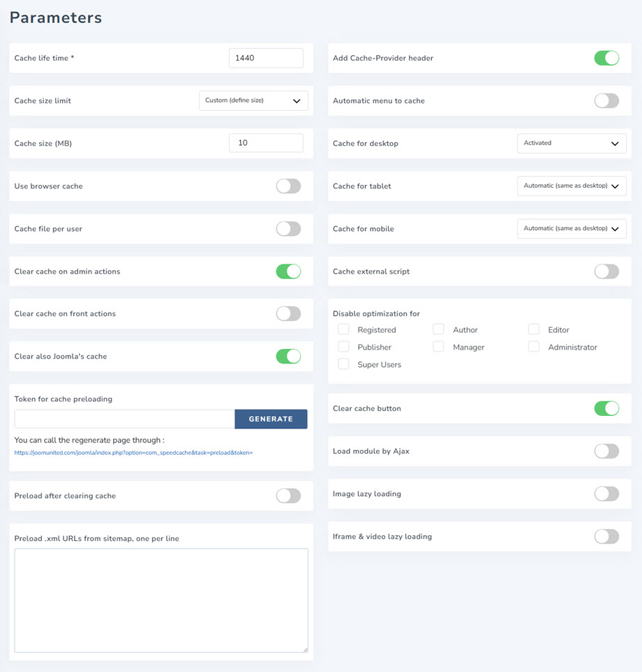Click the Generate token button
Viewport: 642px width, 672px height.
271,419
